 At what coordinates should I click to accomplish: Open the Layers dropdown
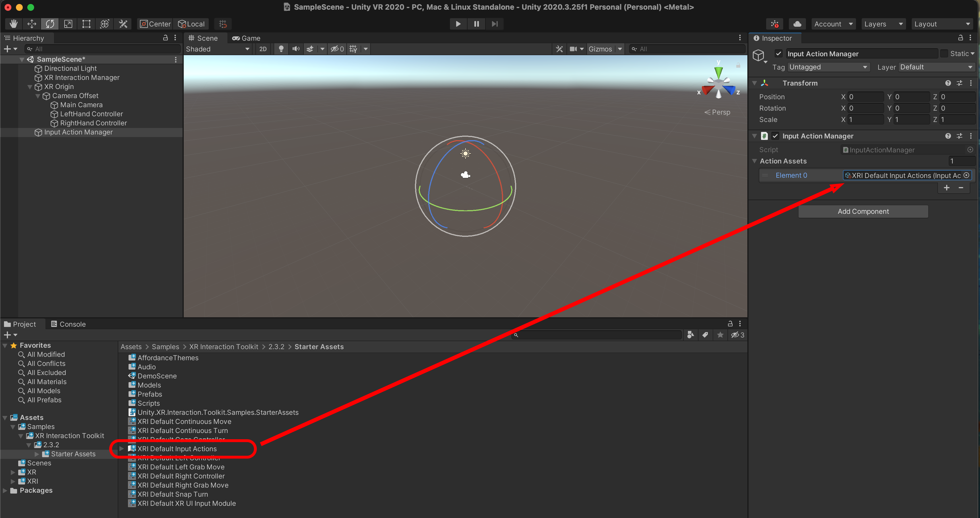(883, 24)
